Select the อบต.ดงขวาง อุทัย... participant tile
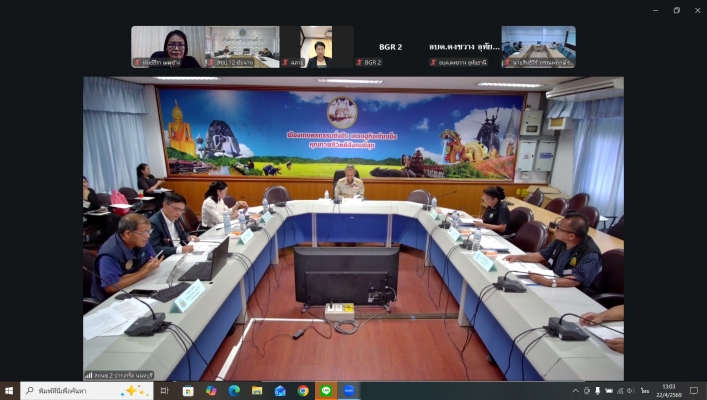 464,47
